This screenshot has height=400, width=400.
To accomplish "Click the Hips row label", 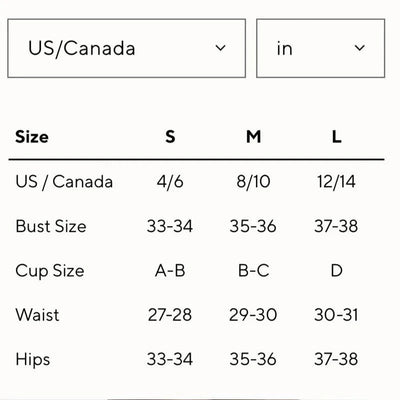I will 33,360.
